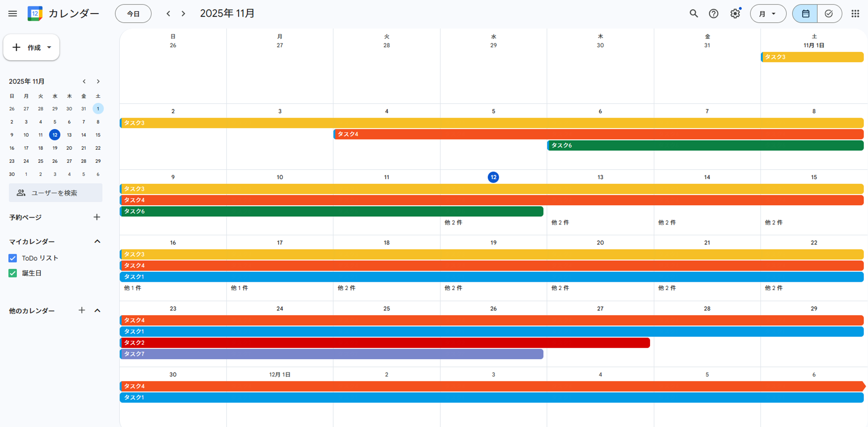868x427 pixels.
Task: Click the 今日 button
Action: click(x=133, y=14)
